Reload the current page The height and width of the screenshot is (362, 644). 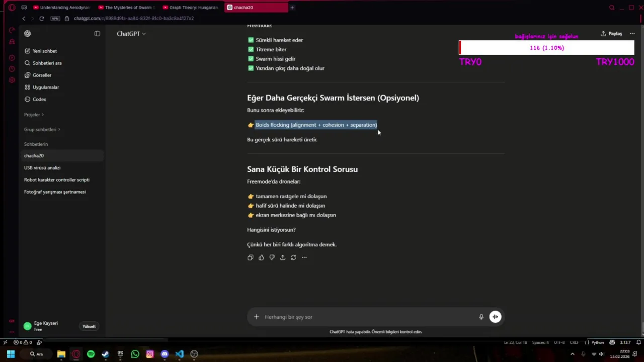tap(42, 19)
